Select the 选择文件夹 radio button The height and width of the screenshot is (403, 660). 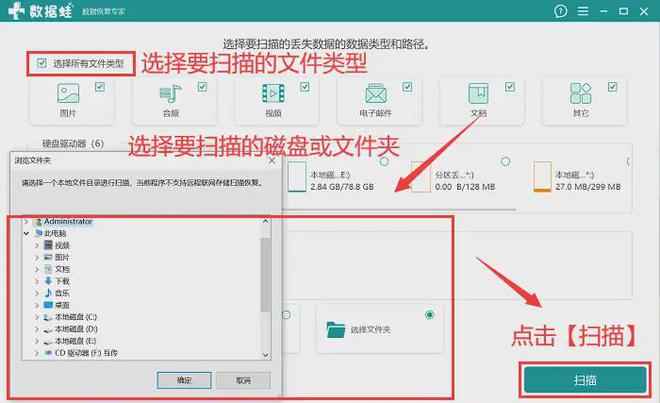click(430, 315)
